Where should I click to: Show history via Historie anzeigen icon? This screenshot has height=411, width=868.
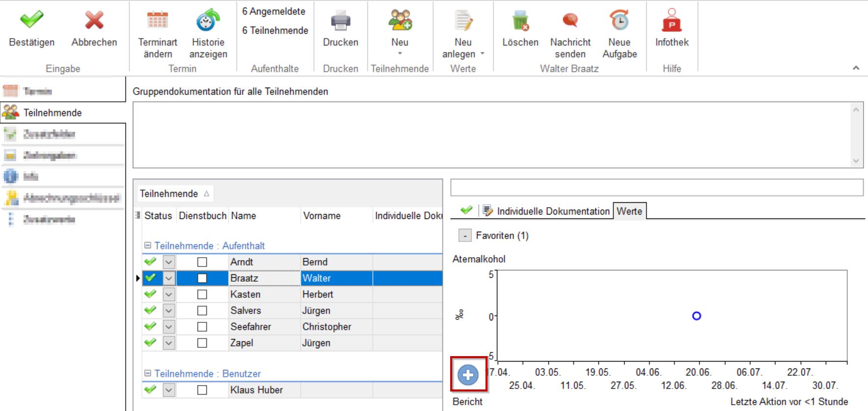208,21
